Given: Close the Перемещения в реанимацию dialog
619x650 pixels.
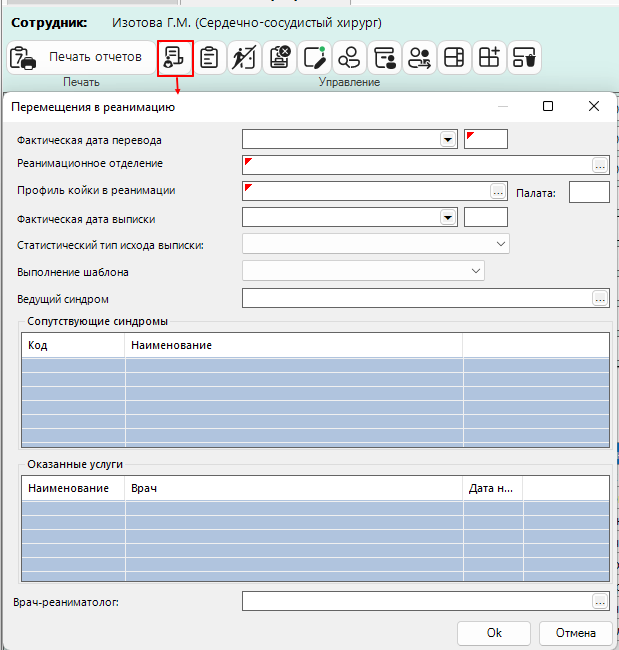Looking at the screenshot, I should tap(594, 106).
